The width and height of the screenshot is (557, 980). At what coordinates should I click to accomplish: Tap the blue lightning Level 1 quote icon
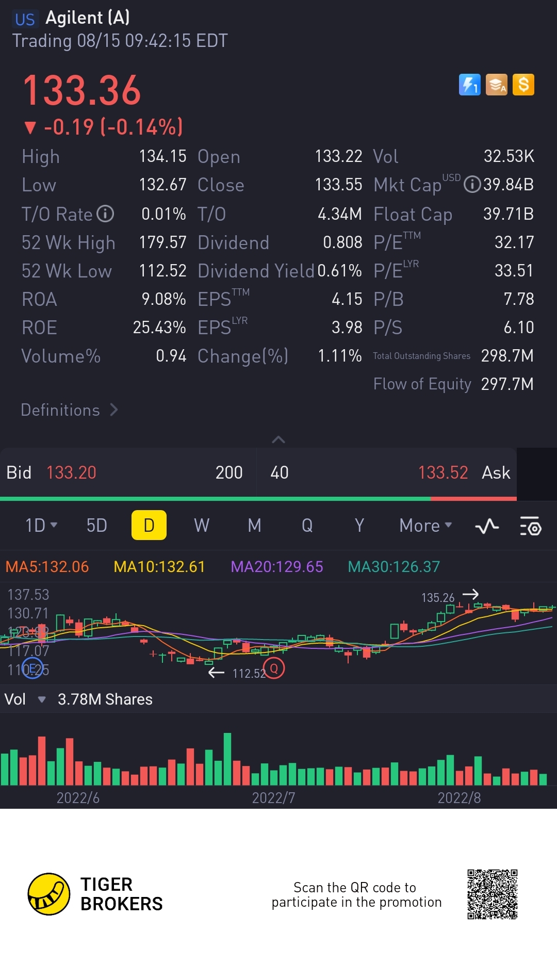click(469, 85)
